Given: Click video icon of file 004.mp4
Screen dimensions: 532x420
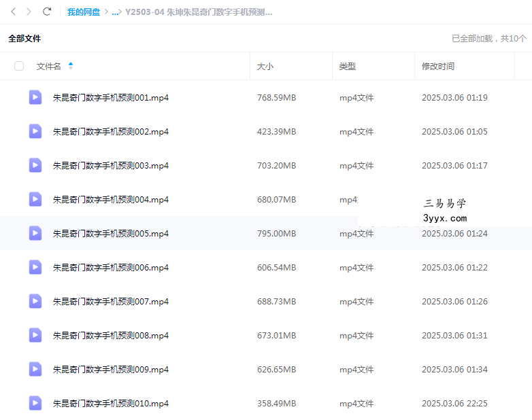Looking at the screenshot, I should tap(35, 199).
